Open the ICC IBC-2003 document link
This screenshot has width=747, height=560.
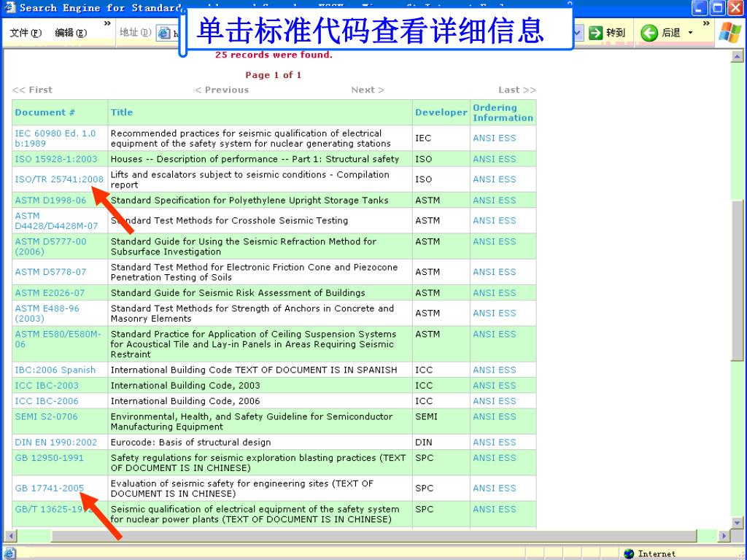coord(47,386)
